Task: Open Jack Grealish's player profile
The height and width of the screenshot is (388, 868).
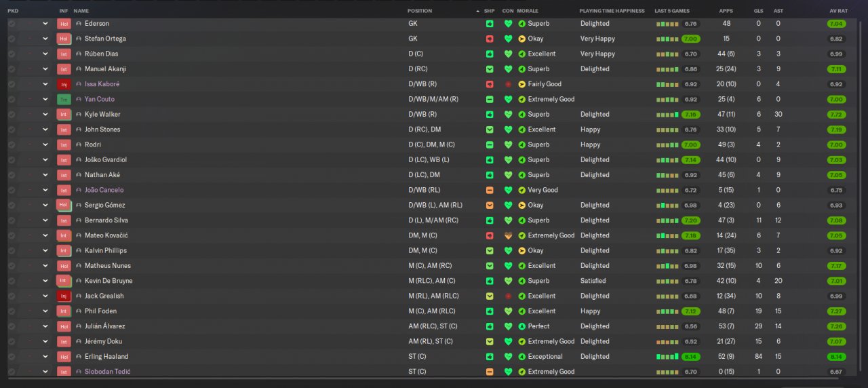Action: click(104, 296)
